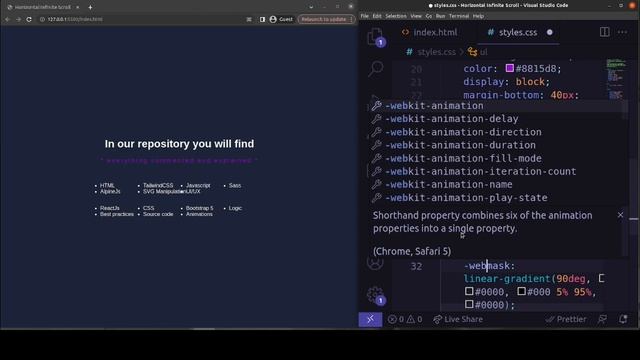Click Split Editor Right icon
The height and width of the screenshot is (360, 640).
[604, 32]
